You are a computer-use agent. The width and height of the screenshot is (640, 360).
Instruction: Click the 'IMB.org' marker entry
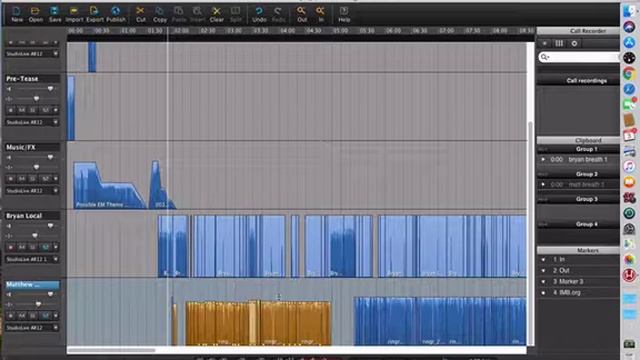[x=570, y=293]
